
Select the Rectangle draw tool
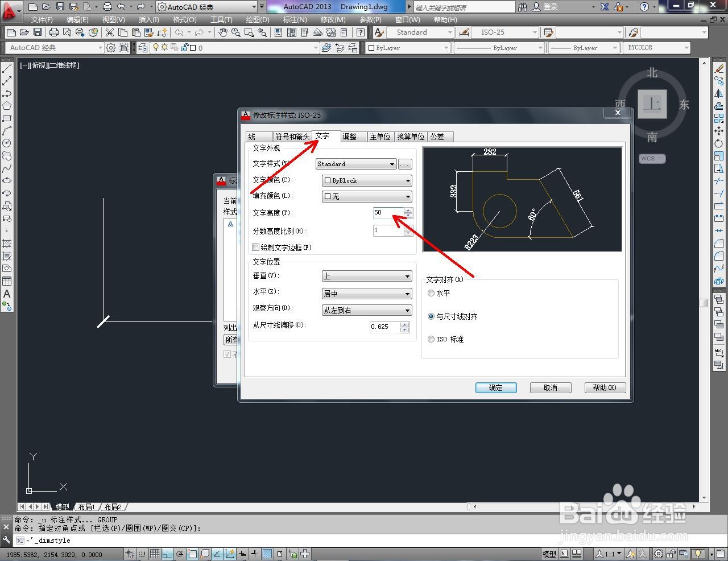7,118
